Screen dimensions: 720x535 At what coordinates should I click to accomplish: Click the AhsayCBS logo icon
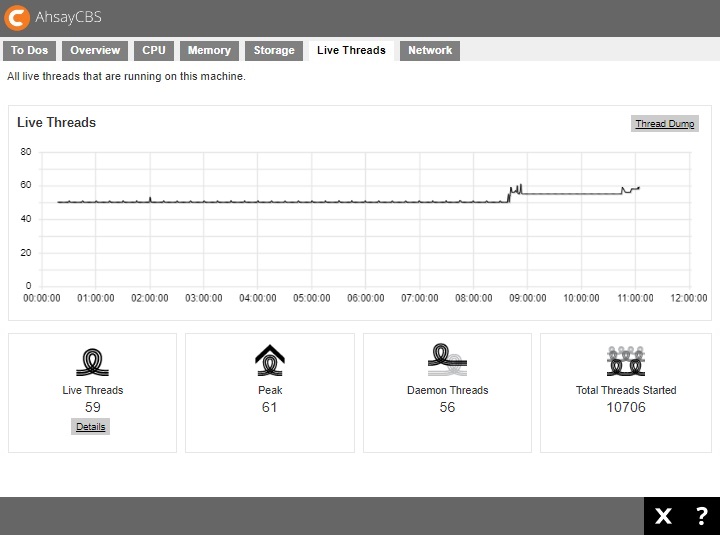click(17, 17)
